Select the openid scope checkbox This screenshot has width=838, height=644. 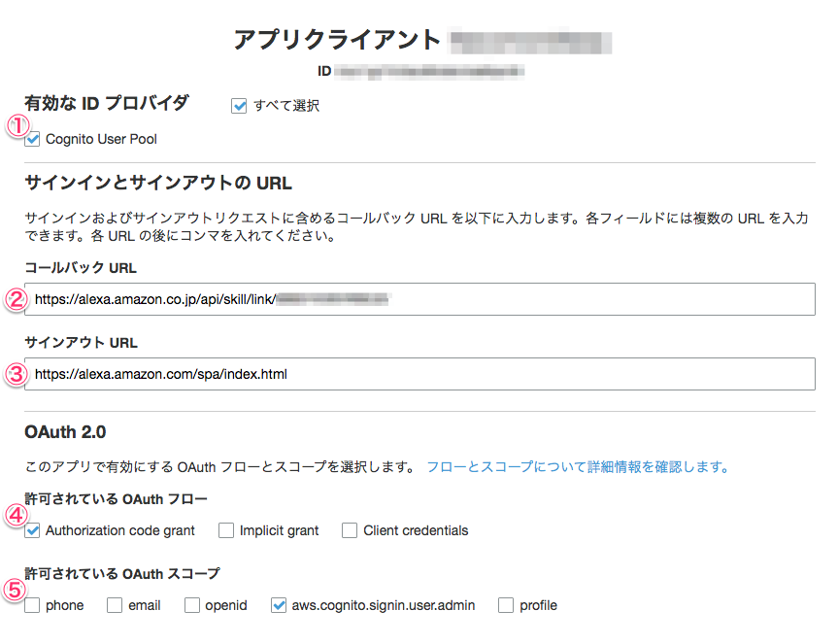coord(191,605)
